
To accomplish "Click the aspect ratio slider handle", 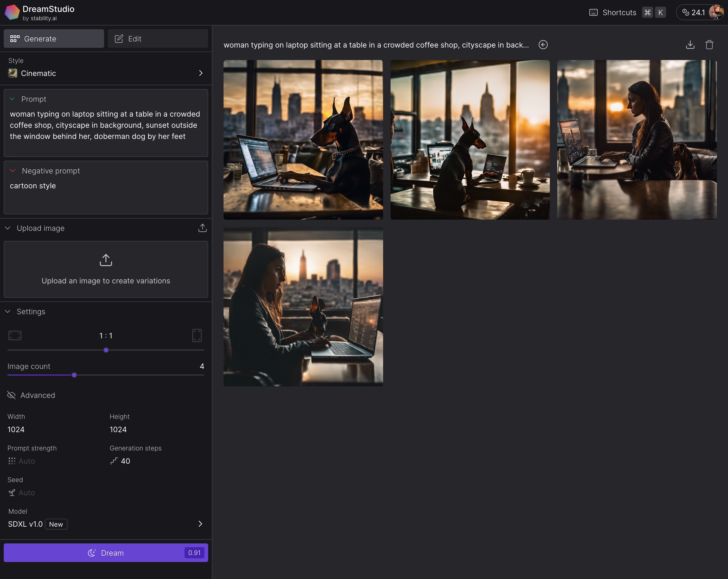I will click(x=106, y=350).
